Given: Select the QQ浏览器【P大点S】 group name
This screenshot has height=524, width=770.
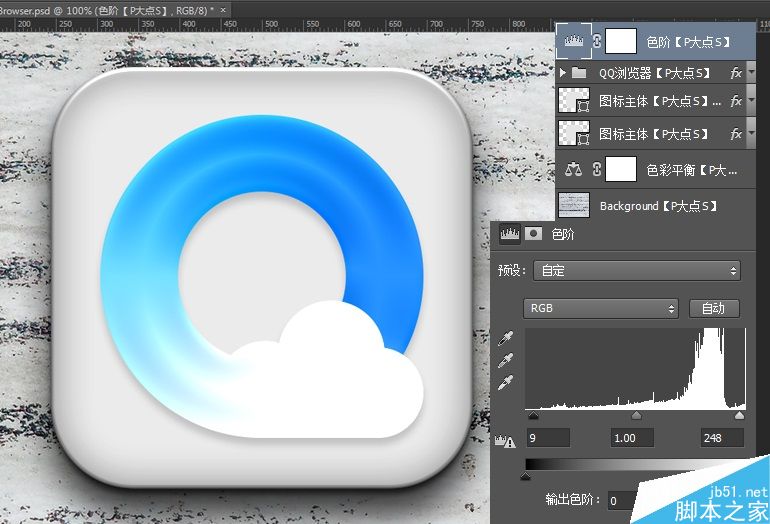Looking at the screenshot, I should 655,74.
